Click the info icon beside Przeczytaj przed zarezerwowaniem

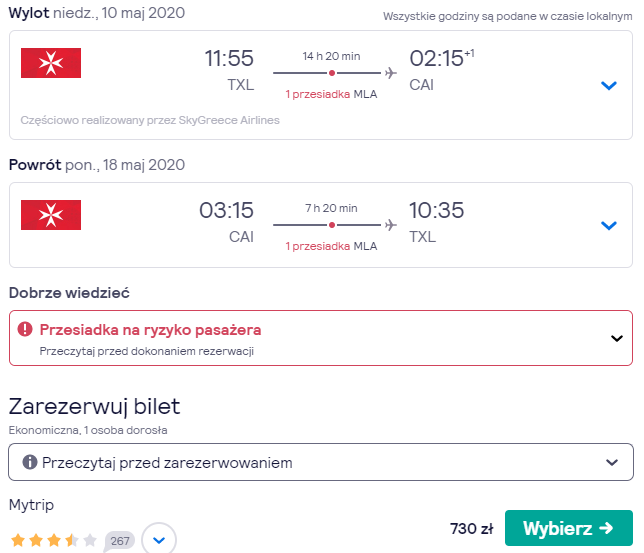[x=30, y=462]
